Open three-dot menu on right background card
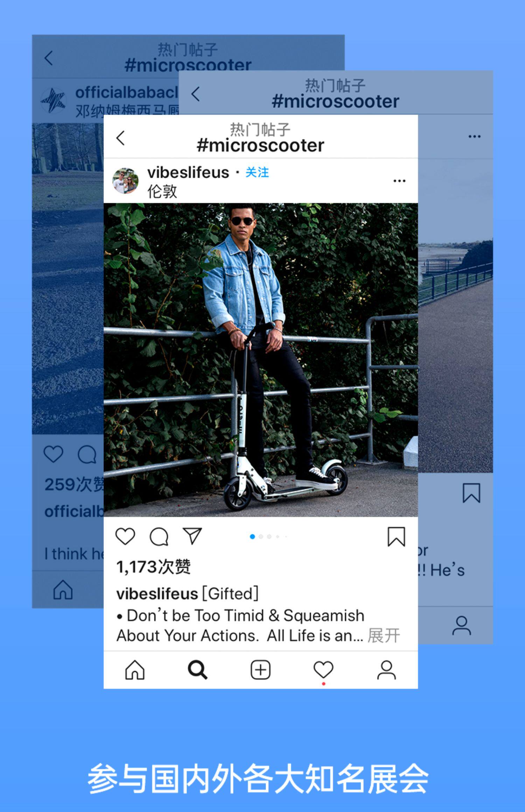Image resolution: width=525 pixels, height=812 pixels. pyautogui.click(x=474, y=136)
